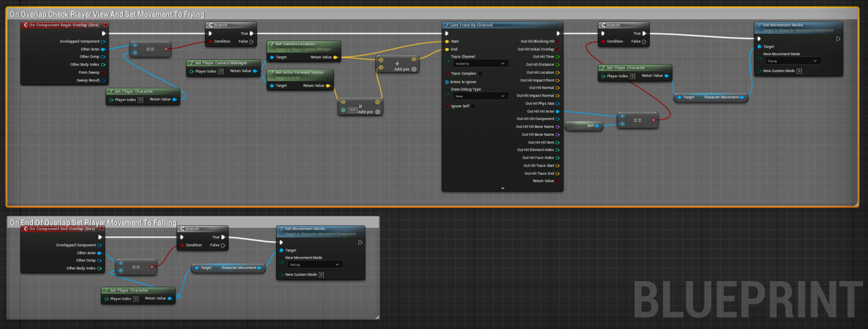Click the Out Hit Impact Normal pin
This screenshot has width=868, height=329.
coord(558,96)
